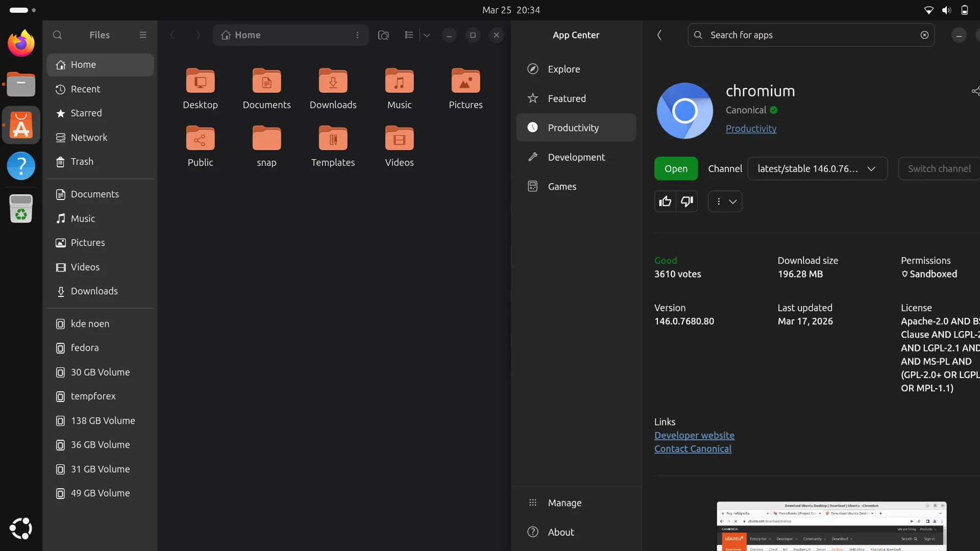Click the thumbs up rating icon
Screen dimensions: 980x551
pos(665,202)
